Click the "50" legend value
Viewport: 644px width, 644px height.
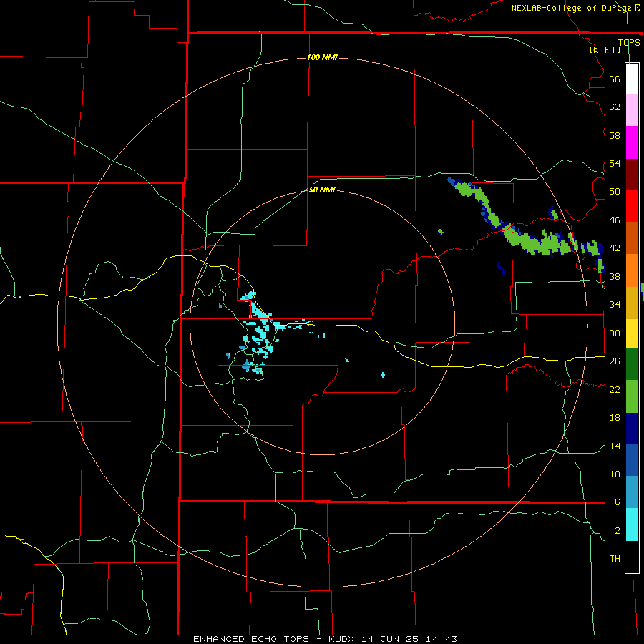click(615, 192)
